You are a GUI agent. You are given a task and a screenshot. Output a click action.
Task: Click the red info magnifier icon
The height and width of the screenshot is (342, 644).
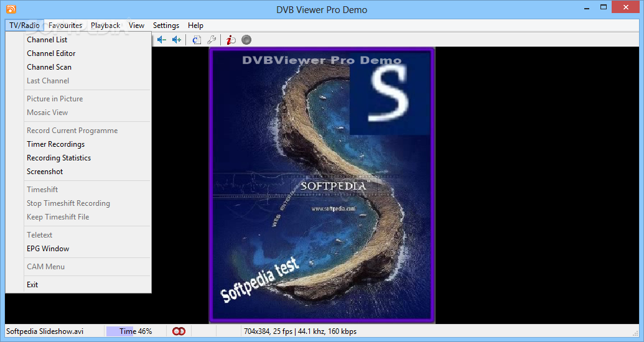tap(231, 40)
